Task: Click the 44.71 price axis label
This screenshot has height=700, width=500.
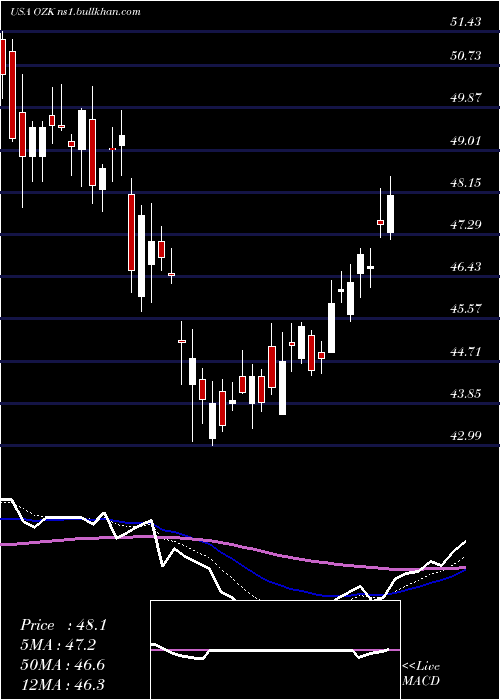Action: [466, 351]
